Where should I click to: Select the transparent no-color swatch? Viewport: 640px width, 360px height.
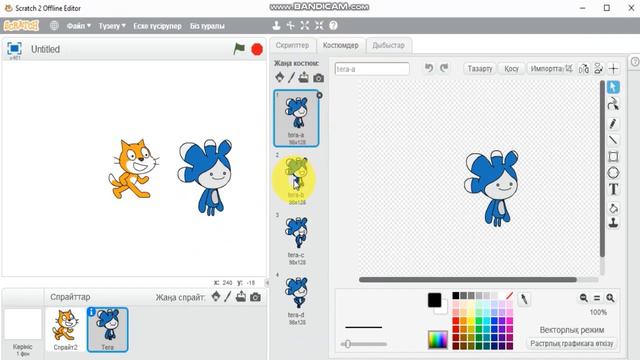click(509, 296)
